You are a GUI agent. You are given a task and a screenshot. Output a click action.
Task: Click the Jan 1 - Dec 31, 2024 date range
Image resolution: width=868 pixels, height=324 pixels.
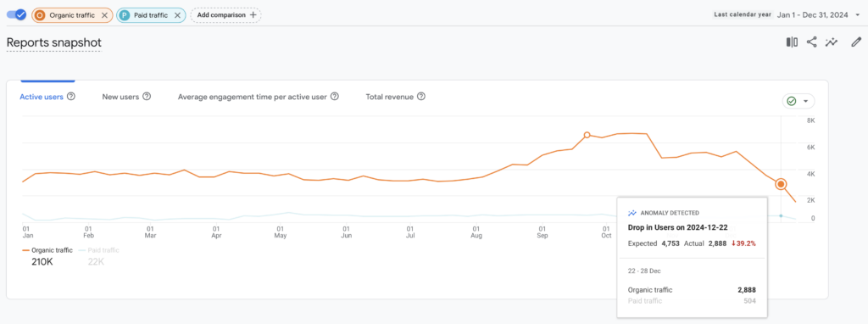[x=813, y=15]
